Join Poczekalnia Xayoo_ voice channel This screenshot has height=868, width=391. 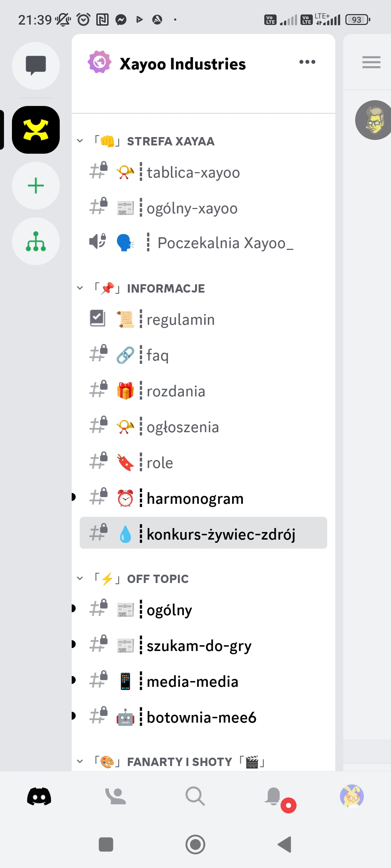coord(224,243)
